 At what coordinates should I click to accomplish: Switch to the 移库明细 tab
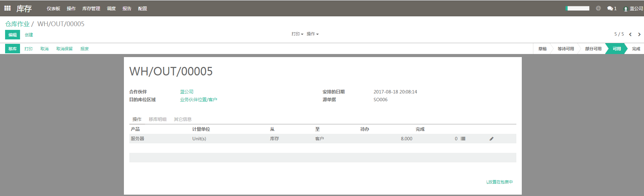coord(158,119)
